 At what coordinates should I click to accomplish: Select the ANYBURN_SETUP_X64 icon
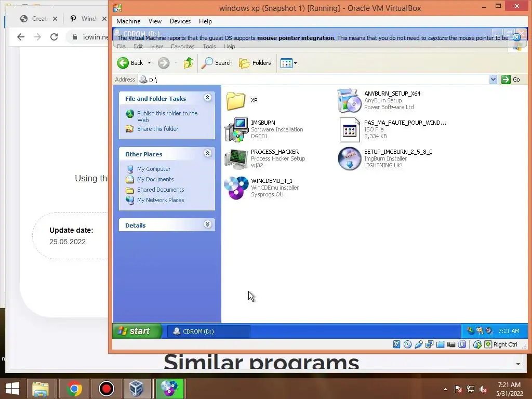(349, 100)
